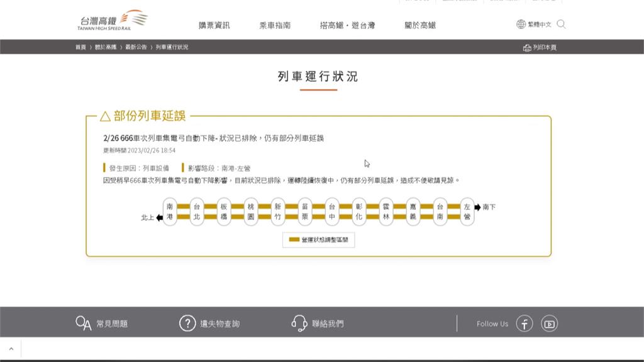Click the question mark lost-item icon
The width and height of the screenshot is (644, 362).
[x=187, y=324]
